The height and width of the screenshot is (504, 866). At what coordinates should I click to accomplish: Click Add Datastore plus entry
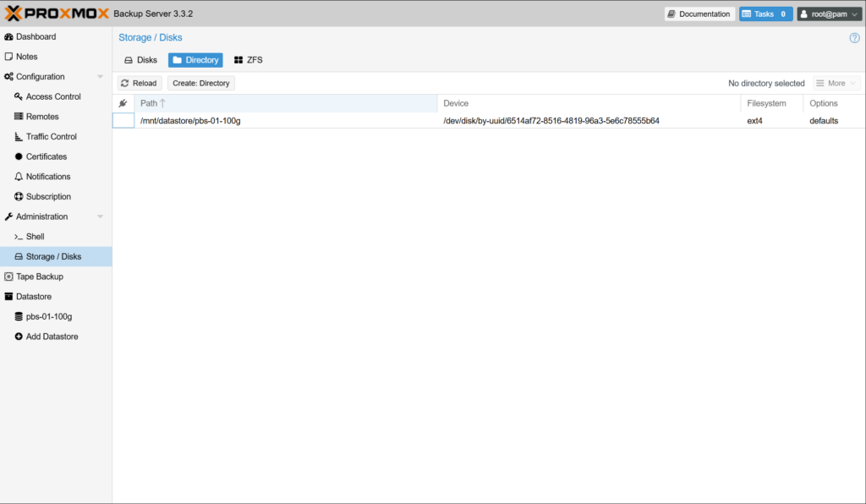52,337
